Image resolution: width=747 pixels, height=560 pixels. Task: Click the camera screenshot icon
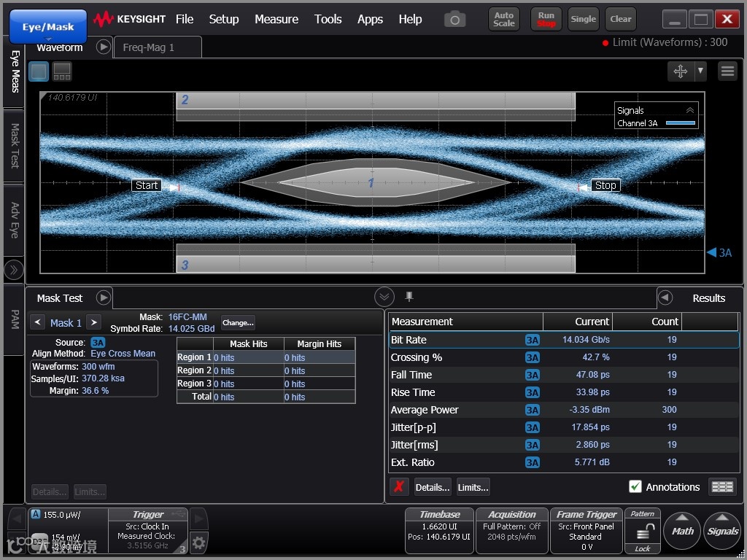pos(454,20)
